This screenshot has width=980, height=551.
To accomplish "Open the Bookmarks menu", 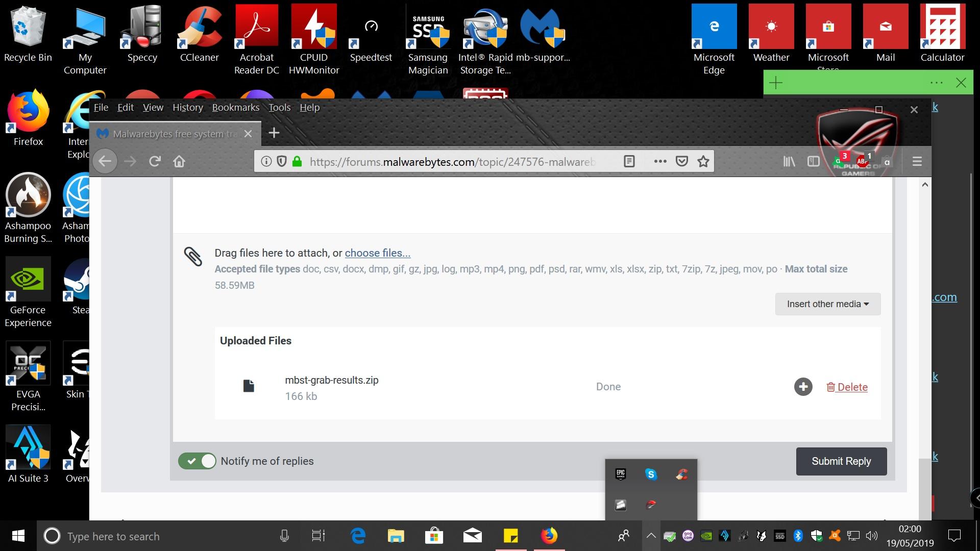I will (x=235, y=107).
